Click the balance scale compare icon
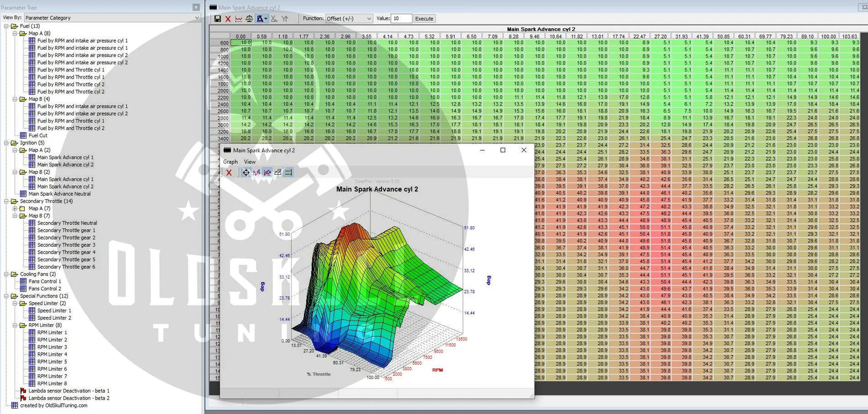The width and height of the screenshot is (868, 414). [250, 19]
